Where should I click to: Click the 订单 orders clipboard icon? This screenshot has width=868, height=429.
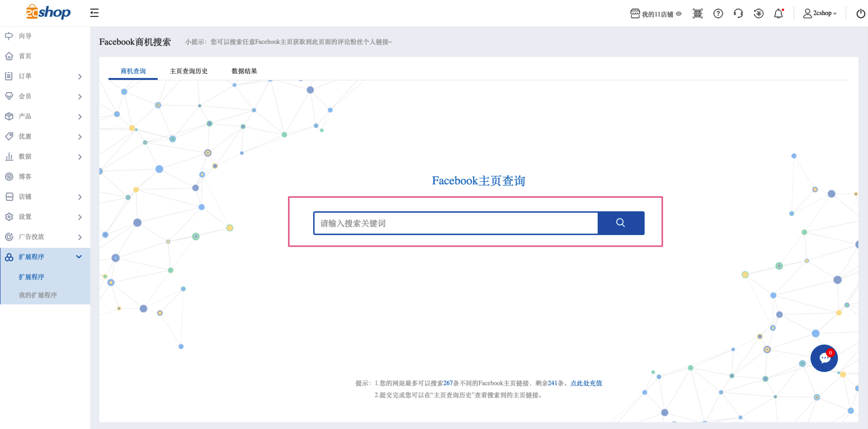coord(9,76)
